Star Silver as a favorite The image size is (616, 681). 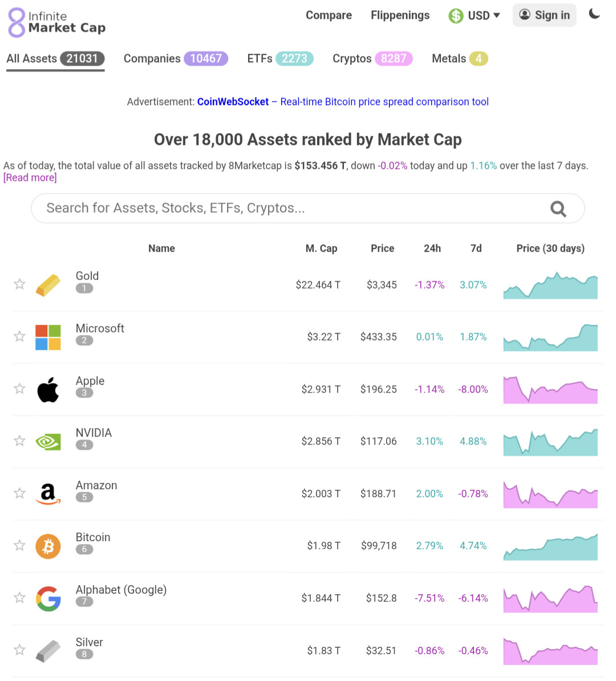(19, 650)
